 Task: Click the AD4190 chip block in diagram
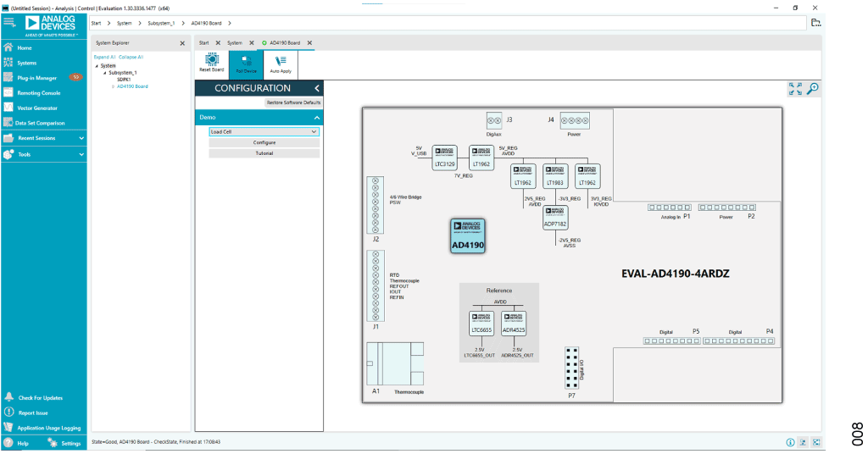[x=467, y=235]
